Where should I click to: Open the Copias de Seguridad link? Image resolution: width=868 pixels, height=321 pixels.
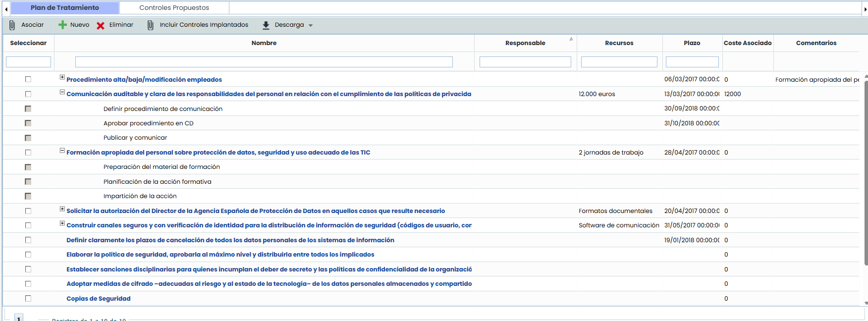pyautogui.click(x=99, y=299)
